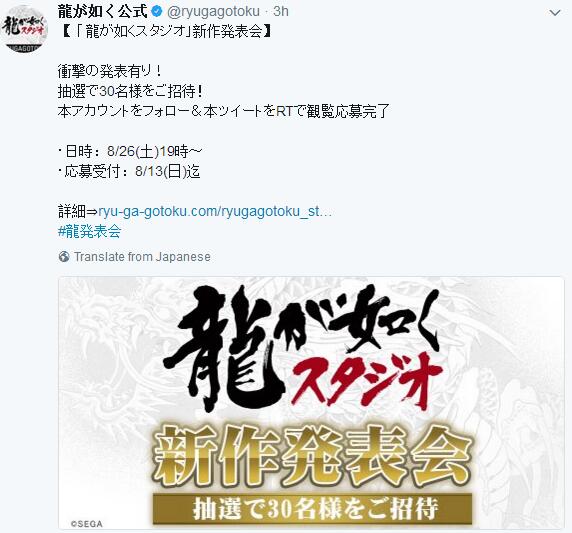572x533 pixels.
Task: Click the red スタジオ lettering in image
Action: coord(368,381)
